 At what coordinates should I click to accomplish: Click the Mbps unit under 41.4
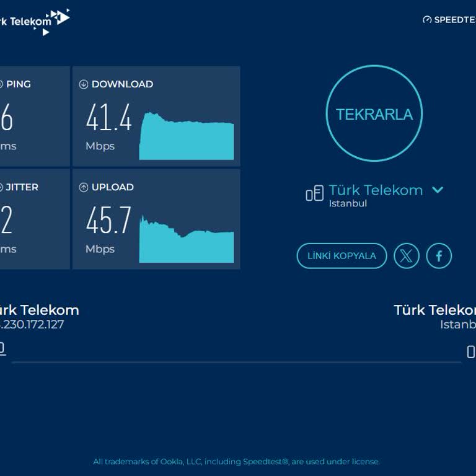click(x=100, y=146)
